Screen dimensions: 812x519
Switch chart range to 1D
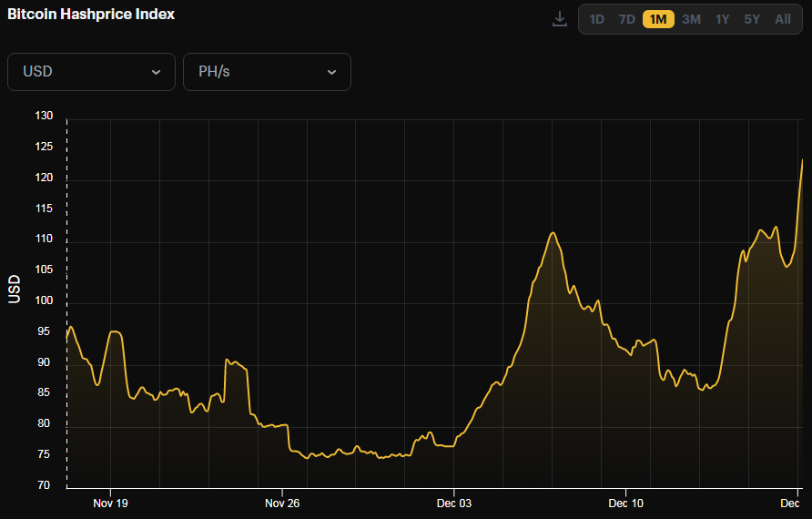596,20
